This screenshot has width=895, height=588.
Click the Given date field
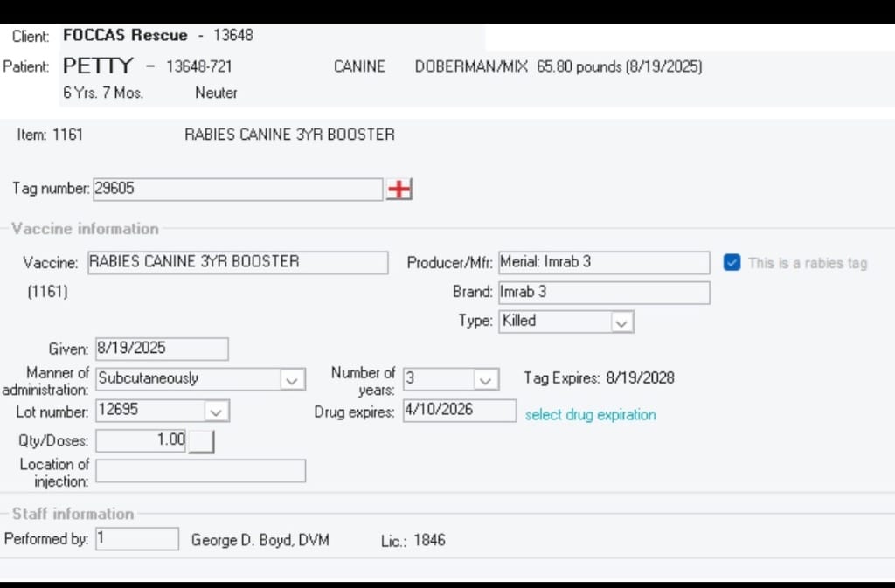point(162,349)
